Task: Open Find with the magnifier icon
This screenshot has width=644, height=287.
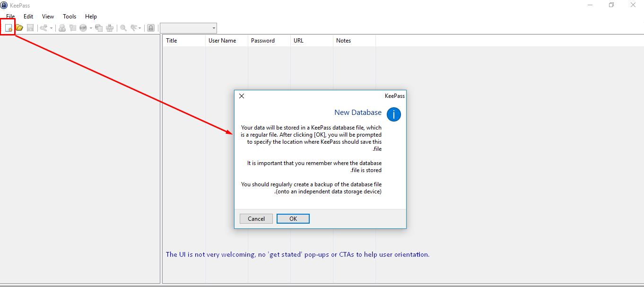Action: pyautogui.click(x=123, y=28)
